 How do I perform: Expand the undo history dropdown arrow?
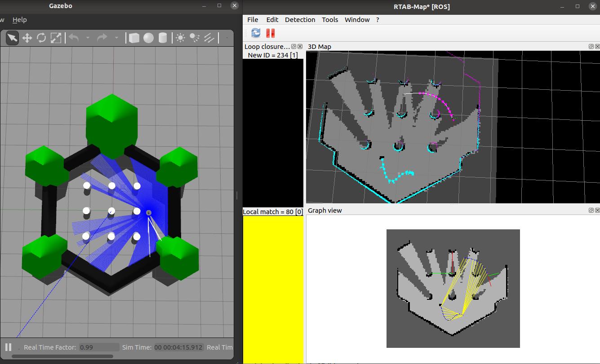[88, 38]
